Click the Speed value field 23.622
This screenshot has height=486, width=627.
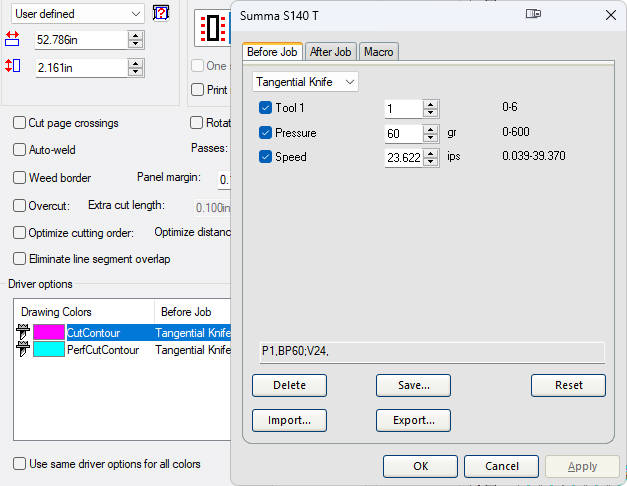point(404,157)
